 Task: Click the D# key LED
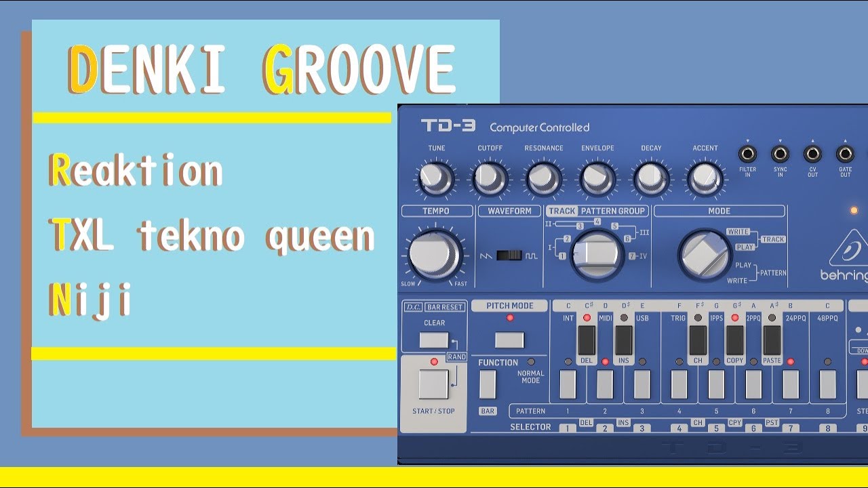[624, 317]
